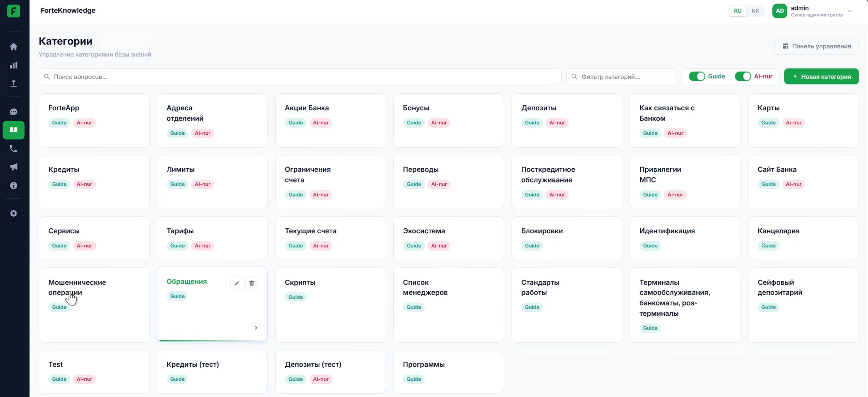
Task: Click Ai-nur tag on Карты card
Action: click(x=793, y=123)
